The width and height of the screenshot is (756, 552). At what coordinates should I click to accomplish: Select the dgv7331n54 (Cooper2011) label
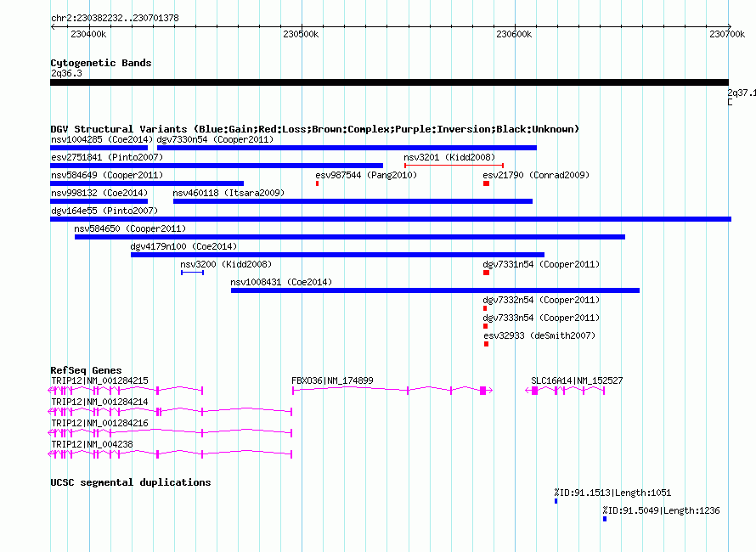(x=541, y=264)
